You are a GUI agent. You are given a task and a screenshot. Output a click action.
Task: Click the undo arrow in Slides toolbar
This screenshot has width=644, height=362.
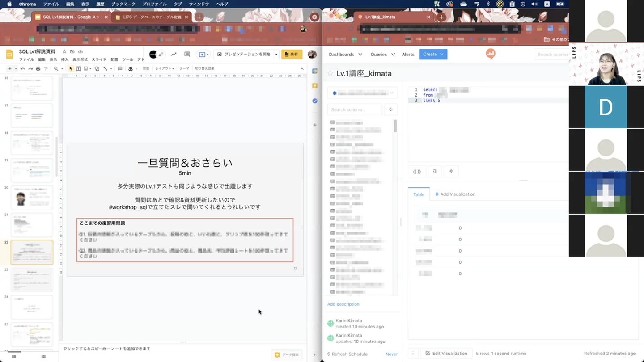tap(23, 69)
